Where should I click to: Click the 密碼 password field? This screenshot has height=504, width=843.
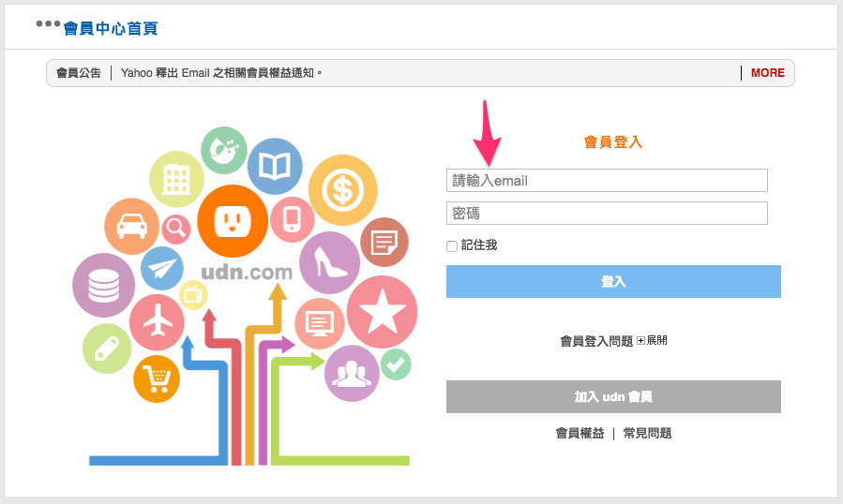pyautogui.click(x=607, y=214)
